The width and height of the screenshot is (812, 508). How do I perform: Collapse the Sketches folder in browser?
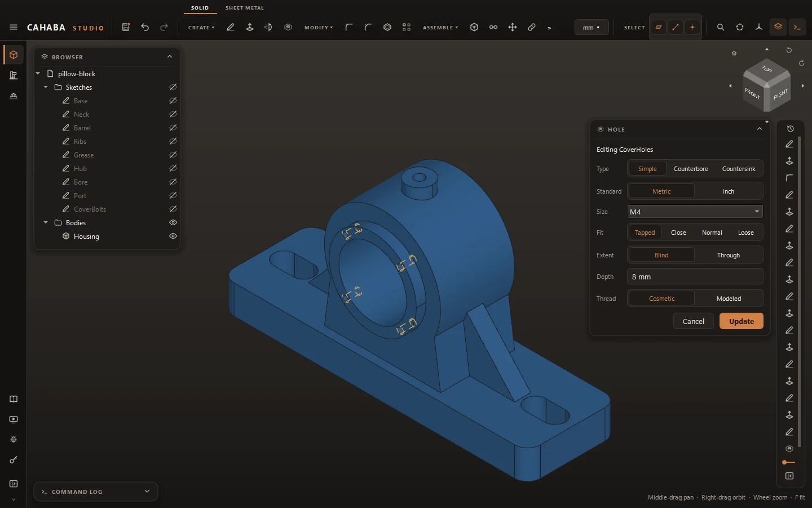[x=46, y=87]
